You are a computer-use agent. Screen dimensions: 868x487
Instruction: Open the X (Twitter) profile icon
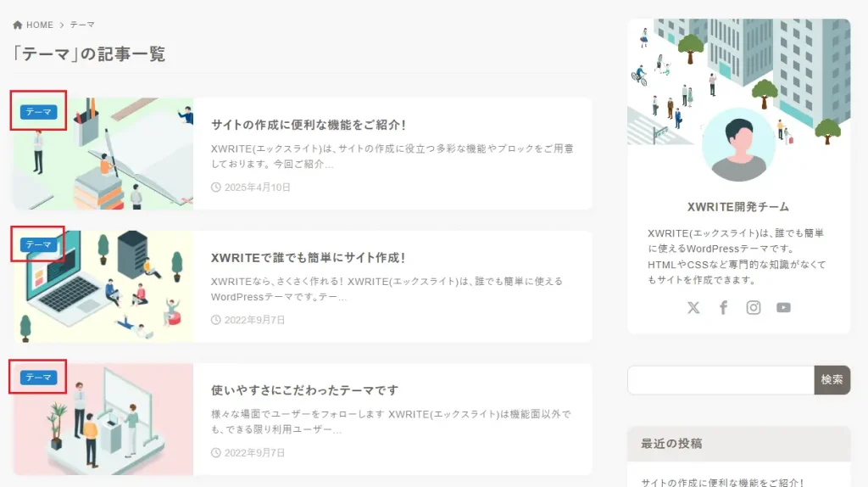693,307
